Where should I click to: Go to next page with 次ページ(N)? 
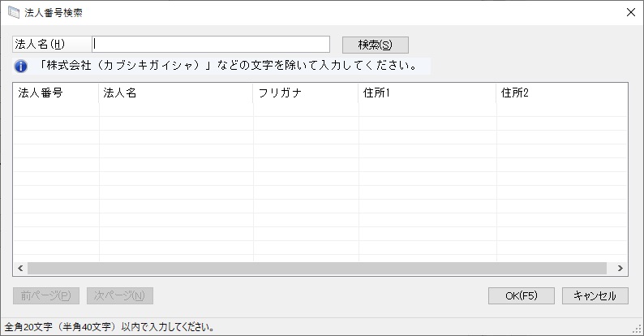pos(119,295)
